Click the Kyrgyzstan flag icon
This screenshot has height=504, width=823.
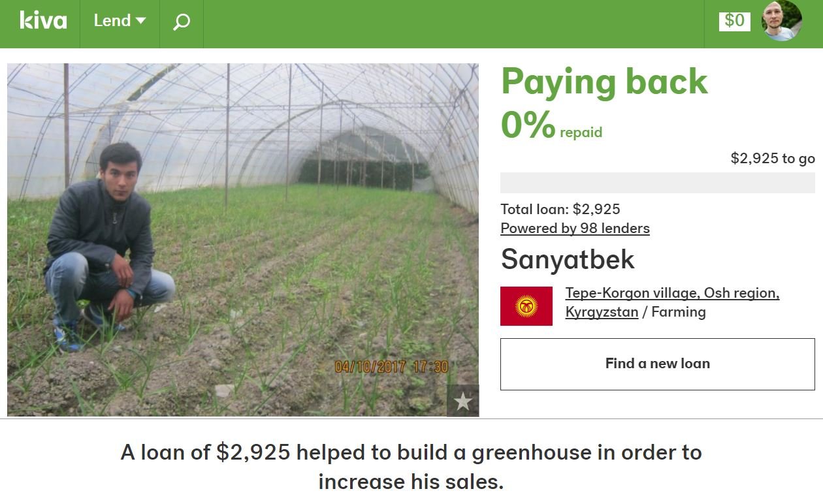pyautogui.click(x=526, y=306)
